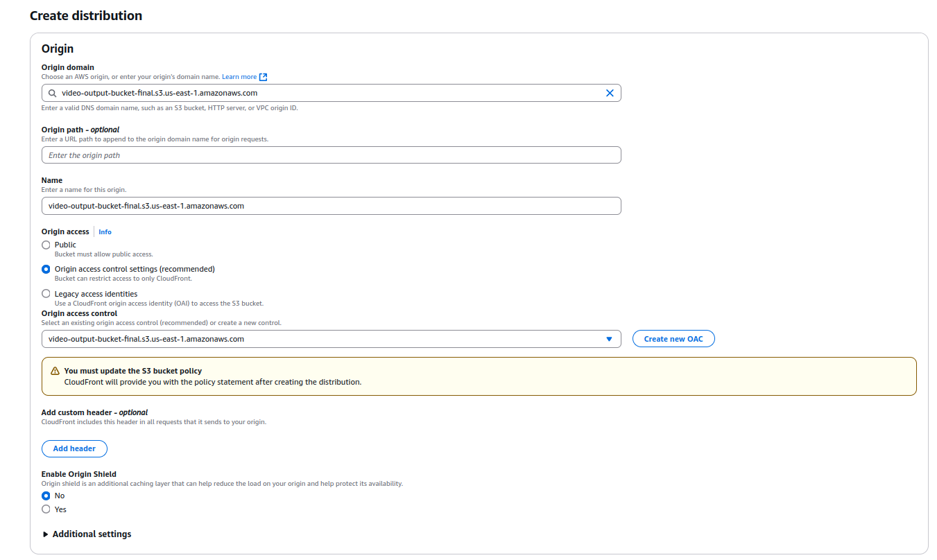Open the Origin access control dropdown
The height and width of the screenshot is (560, 937).
pos(331,339)
